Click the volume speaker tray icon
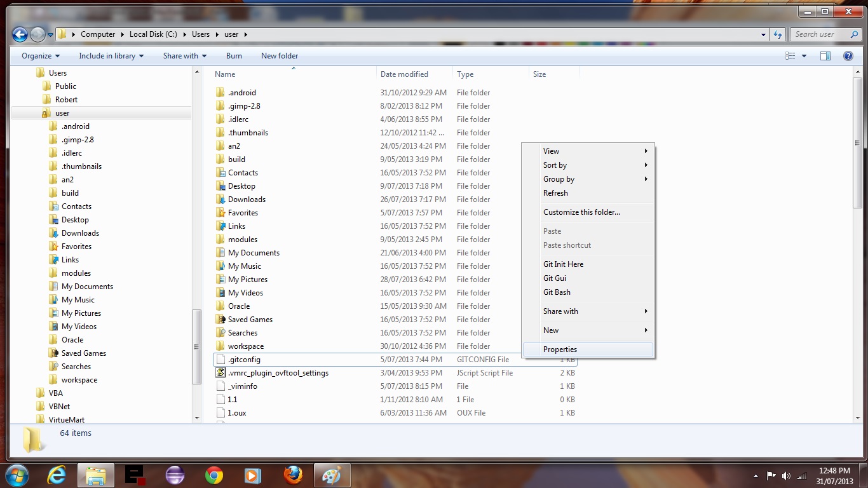Image resolution: width=868 pixels, height=488 pixels. click(786, 476)
